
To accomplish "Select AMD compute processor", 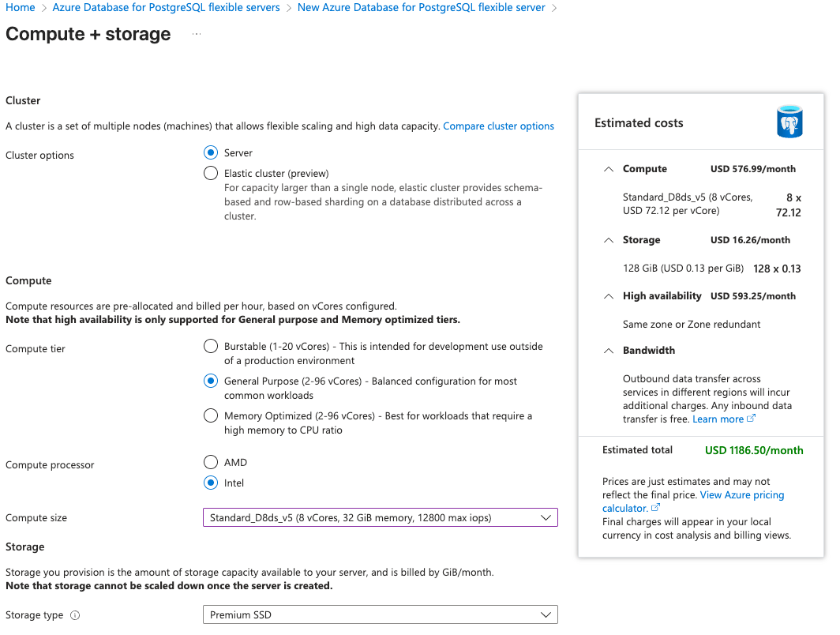I will pyautogui.click(x=211, y=463).
